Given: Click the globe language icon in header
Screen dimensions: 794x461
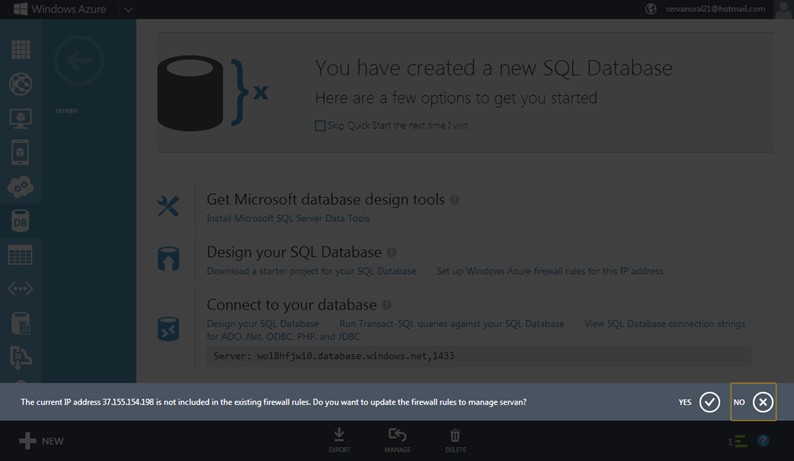Looking at the screenshot, I should [651, 9].
